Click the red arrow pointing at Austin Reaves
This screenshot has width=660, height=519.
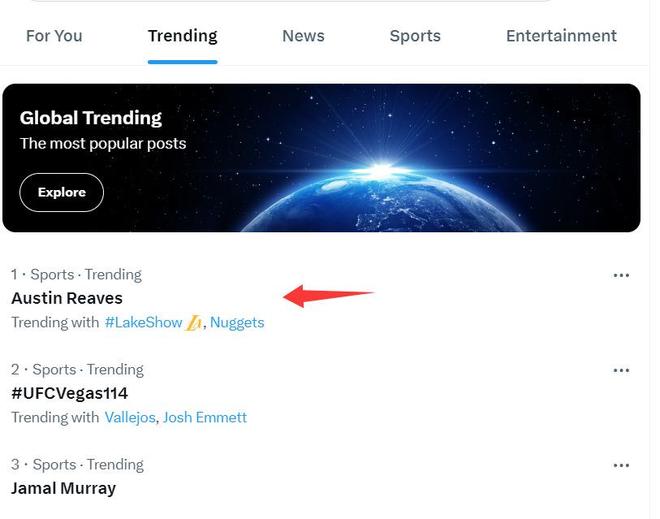[x=328, y=295]
